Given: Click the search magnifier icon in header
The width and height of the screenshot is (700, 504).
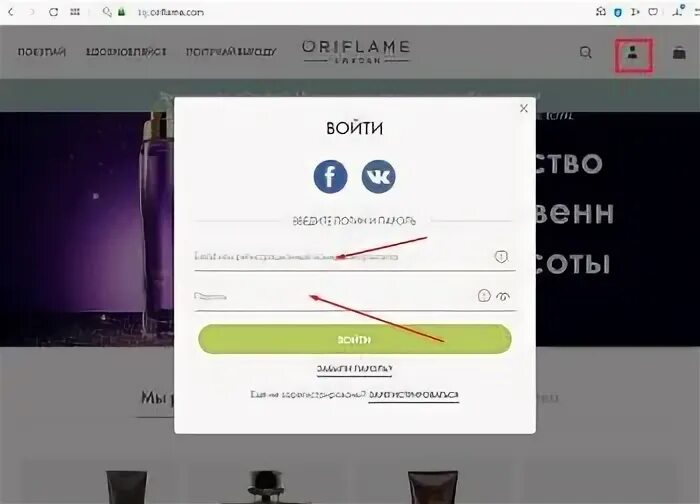Looking at the screenshot, I should pyautogui.click(x=586, y=53).
